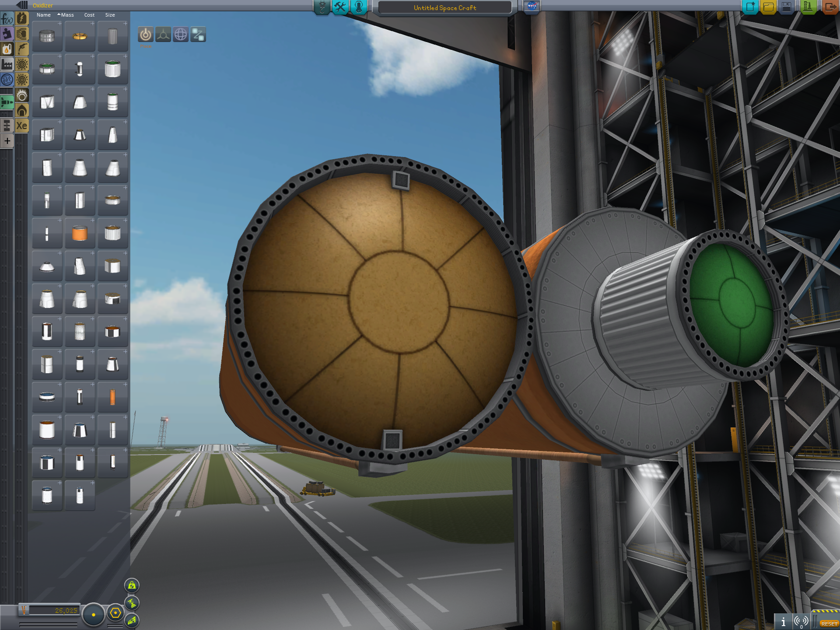Image resolution: width=840 pixels, height=630 pixels.
Task: Switch to the Parts crane tab
Action: [x=322, y=7]
